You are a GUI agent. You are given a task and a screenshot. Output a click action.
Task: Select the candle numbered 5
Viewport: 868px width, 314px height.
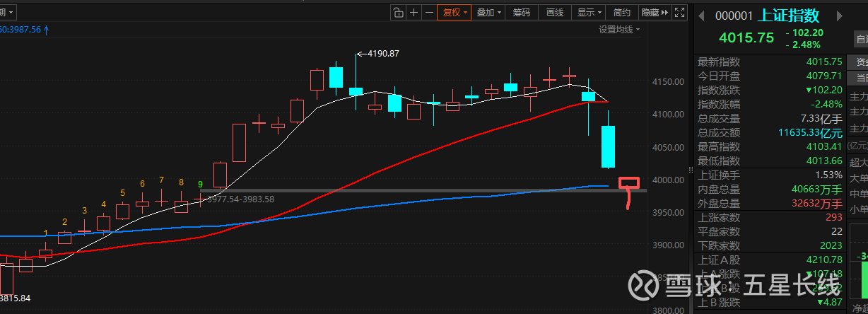point(123,211)
